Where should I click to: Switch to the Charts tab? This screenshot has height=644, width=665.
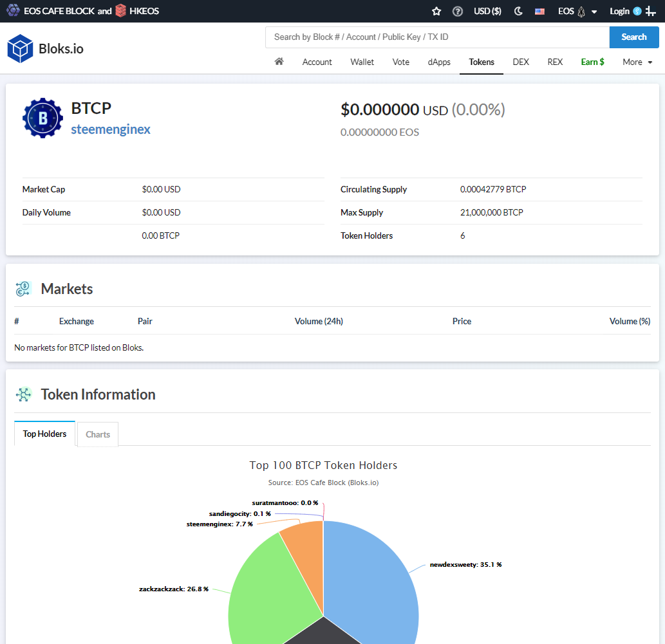tap(98, 434)
